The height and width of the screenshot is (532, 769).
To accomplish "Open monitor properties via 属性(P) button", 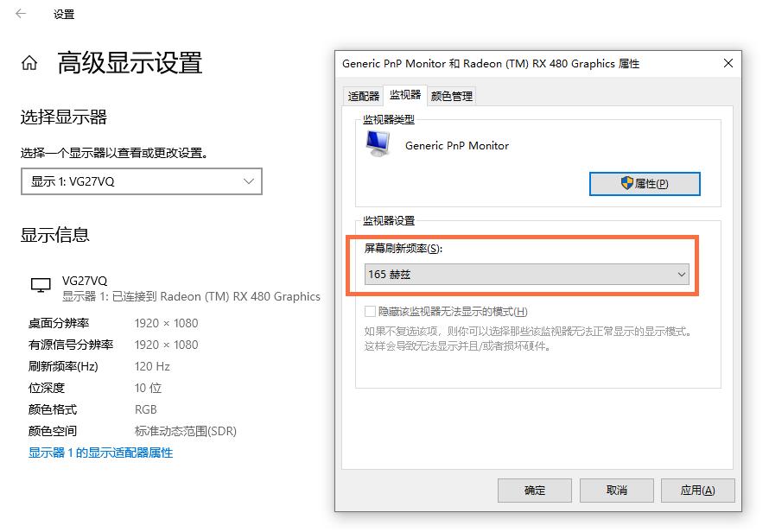I will [645, 183].
